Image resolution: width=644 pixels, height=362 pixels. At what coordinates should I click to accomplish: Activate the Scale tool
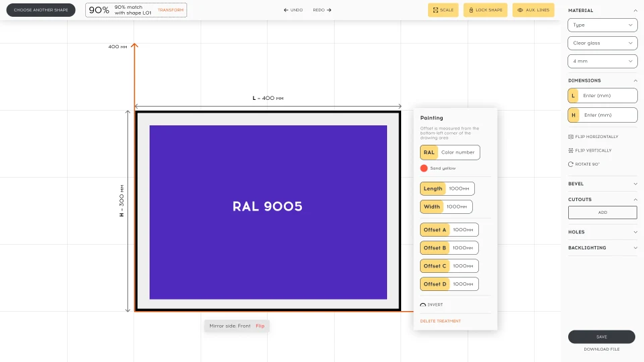click(x=443, y=10)
